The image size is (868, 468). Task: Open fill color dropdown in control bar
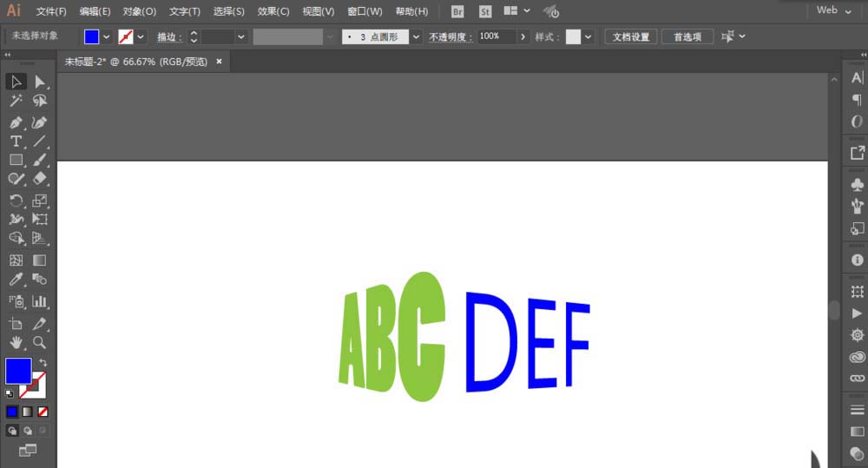(107, 36)
